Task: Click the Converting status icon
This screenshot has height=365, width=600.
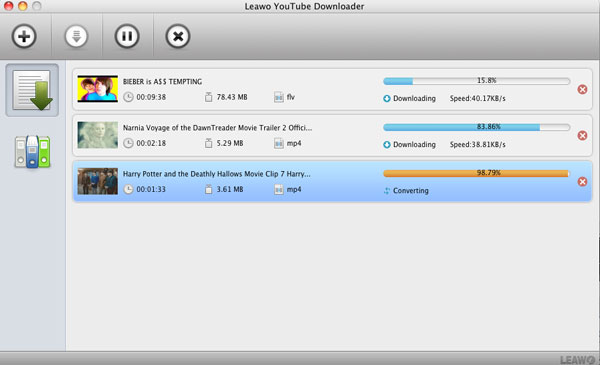Action: [x=387, y=191]
